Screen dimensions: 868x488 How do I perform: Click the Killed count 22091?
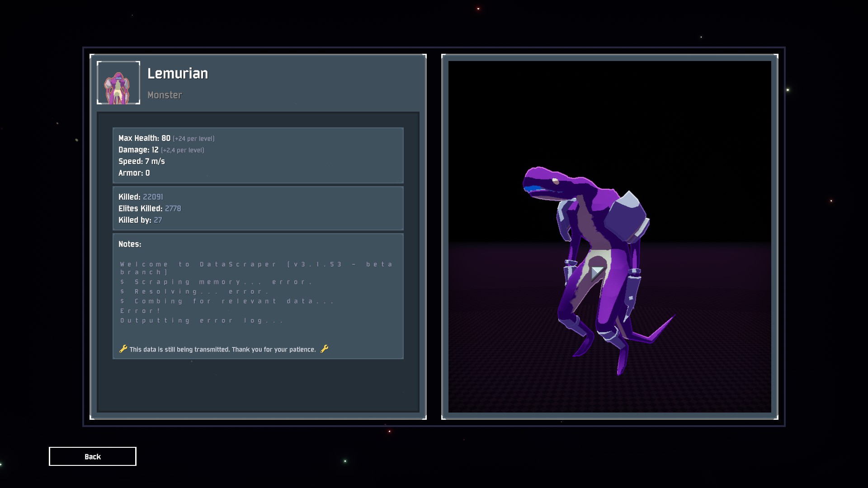point(153,197)
